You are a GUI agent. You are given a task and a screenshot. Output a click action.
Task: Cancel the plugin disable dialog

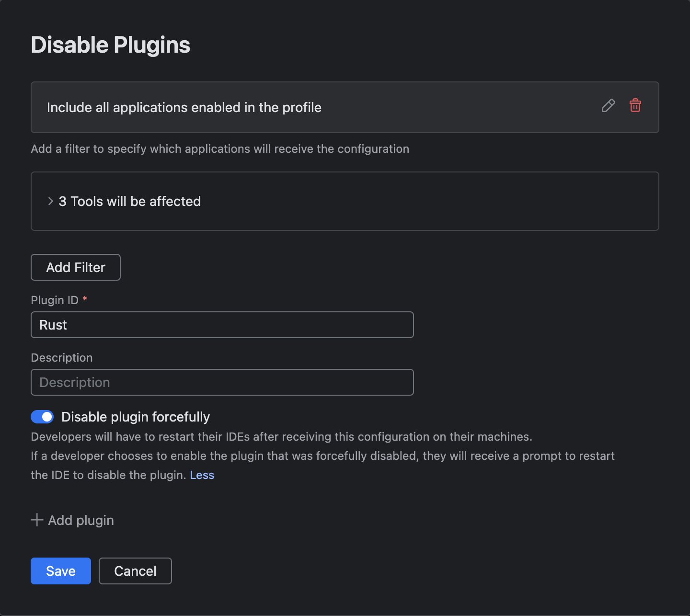[x=135, y=570]
